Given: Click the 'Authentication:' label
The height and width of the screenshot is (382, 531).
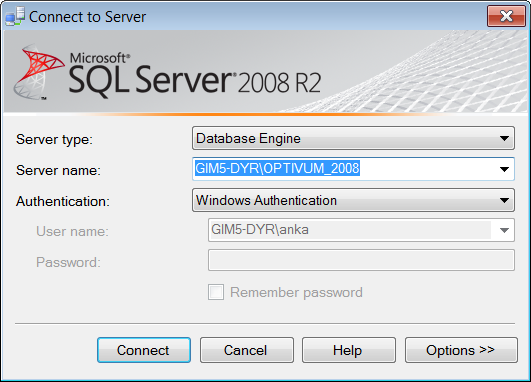Looking at the screenshot, I should pyautogui.click(x=63, y=201).
